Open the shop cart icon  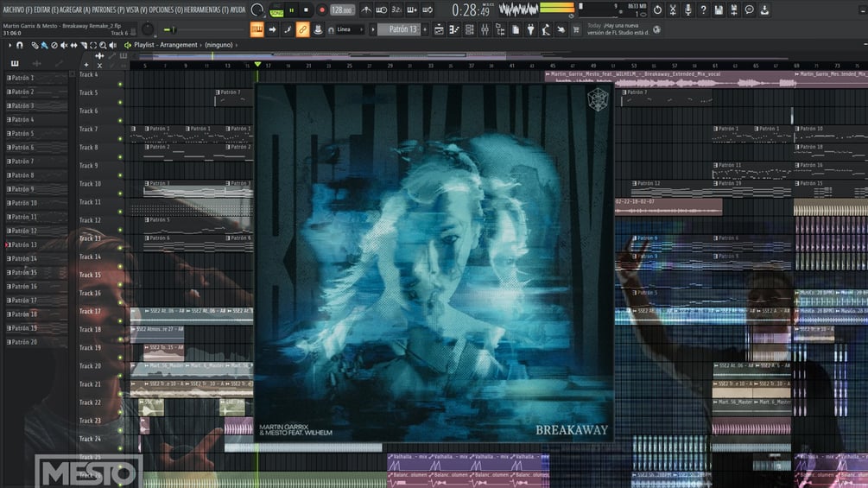click(x=576, y=30)
